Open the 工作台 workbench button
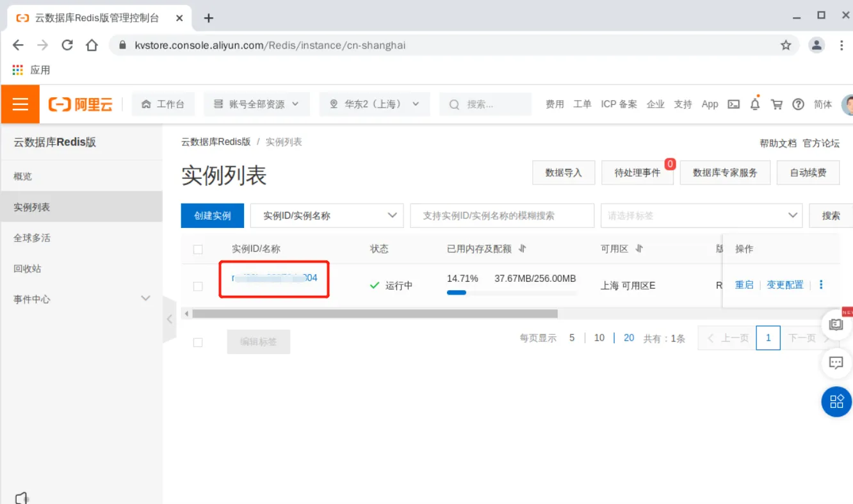Viewport: 853px width, 504px height. [163, 104]
